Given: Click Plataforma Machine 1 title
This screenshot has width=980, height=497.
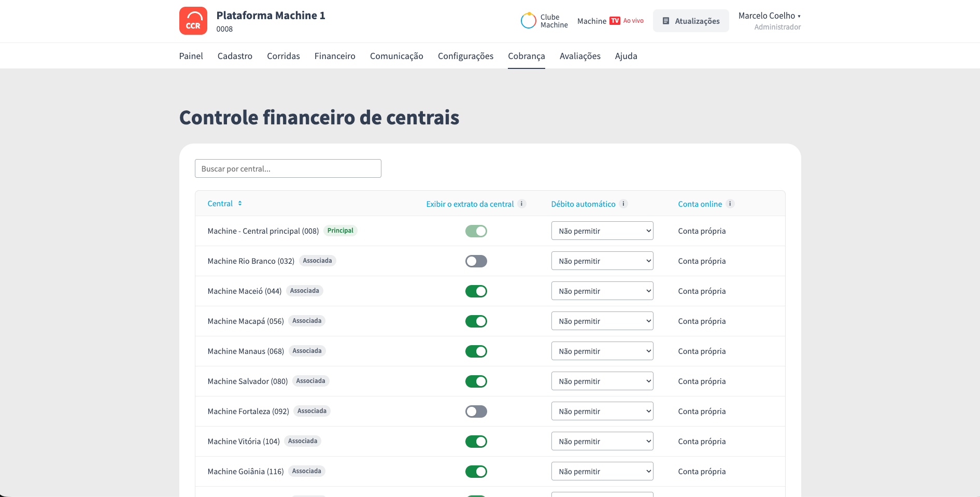Looking at the screenshot, I should tap(271, 16).
